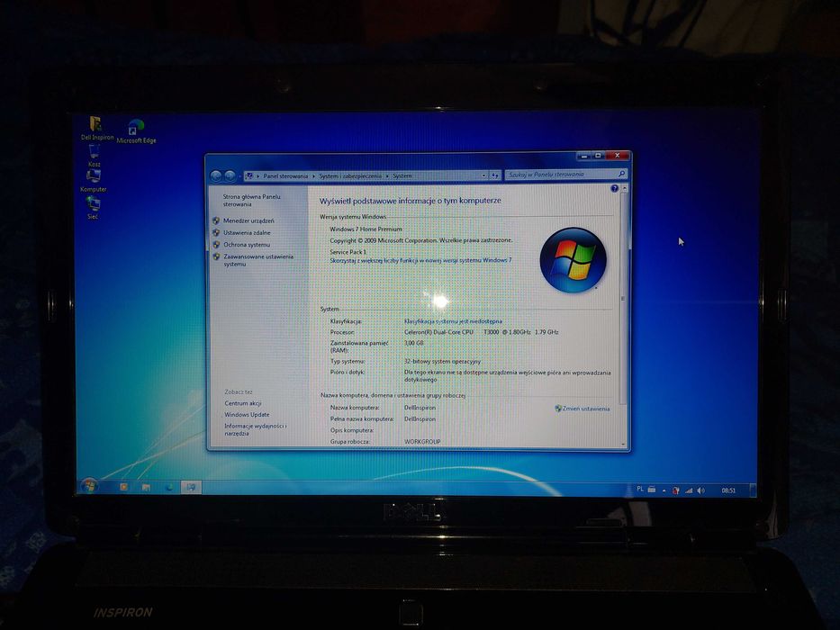This screenshot has width=840, height=630.
Task: Click Zmień ustawienia link
Action: click(583, 409)
